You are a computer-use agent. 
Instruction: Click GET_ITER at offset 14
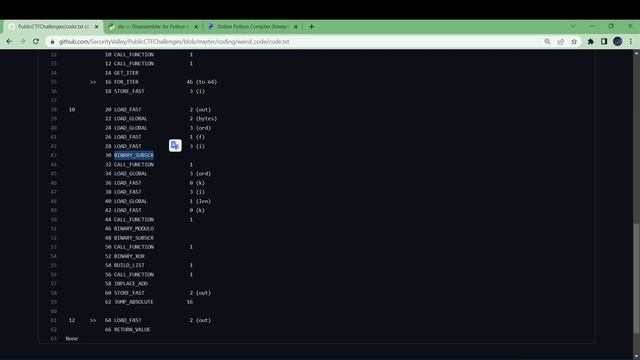[x=126, y=73]
